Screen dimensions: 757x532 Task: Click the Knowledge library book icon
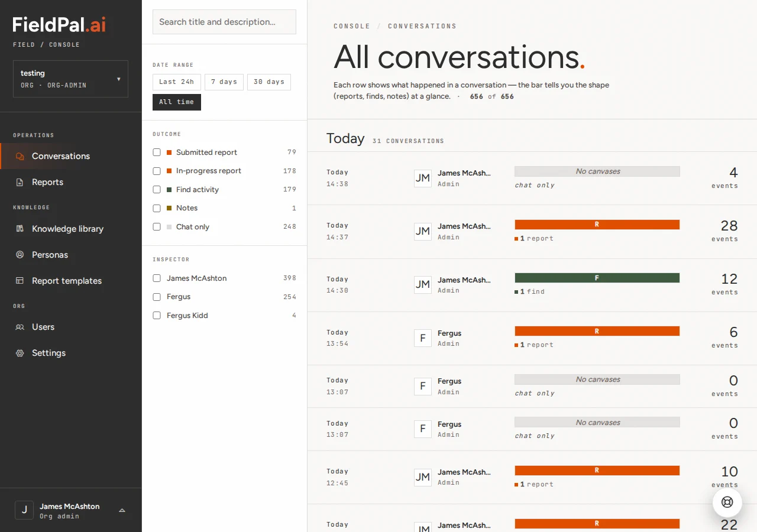[20, 229]
